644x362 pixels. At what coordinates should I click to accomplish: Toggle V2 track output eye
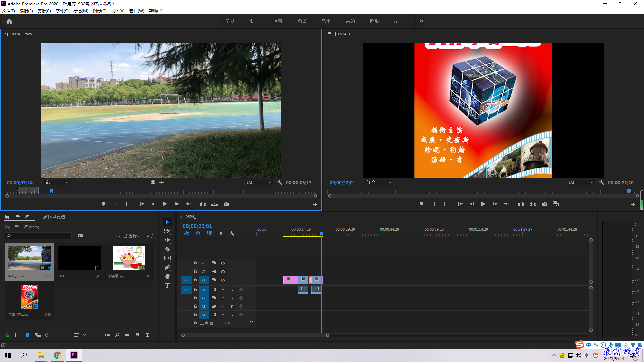click(x=223, y=271)
